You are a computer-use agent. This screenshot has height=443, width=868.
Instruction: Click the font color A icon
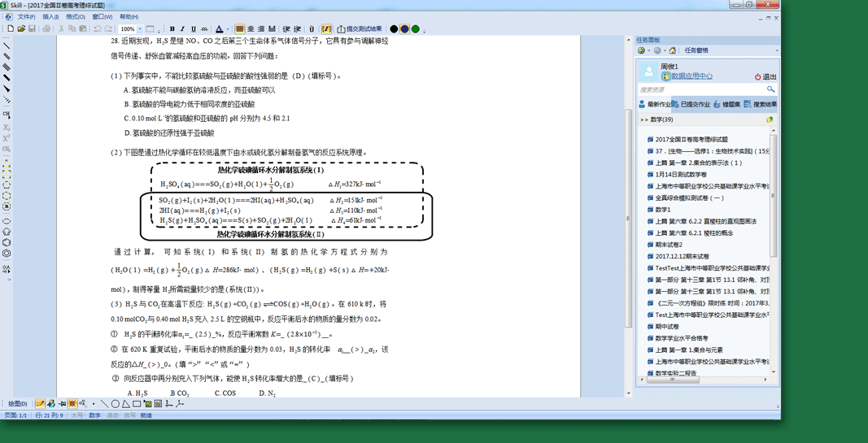point(220,28)
